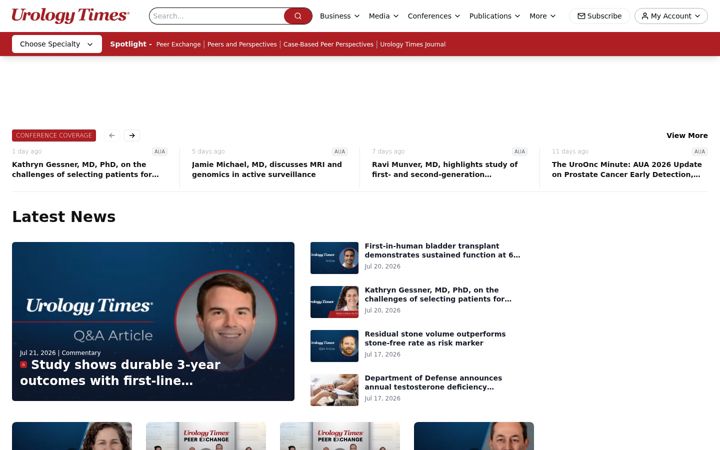
Task: Click AUA tag on UroOnc Minute card
Action: tap(700, 152)
